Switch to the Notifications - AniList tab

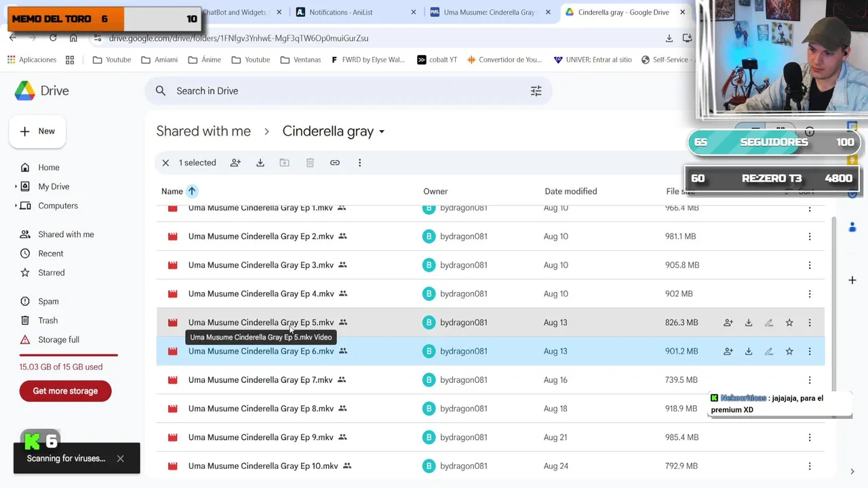pos(341,12)
